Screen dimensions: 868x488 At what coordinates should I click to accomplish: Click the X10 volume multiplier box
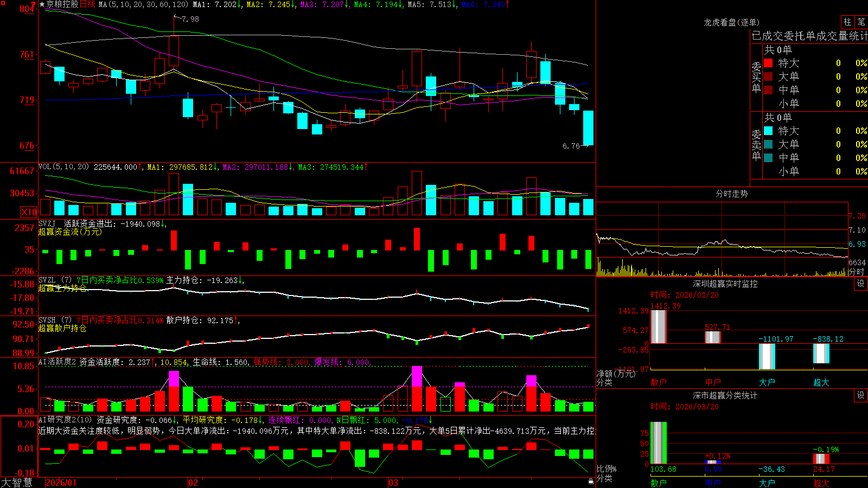(x=29, y=212)
